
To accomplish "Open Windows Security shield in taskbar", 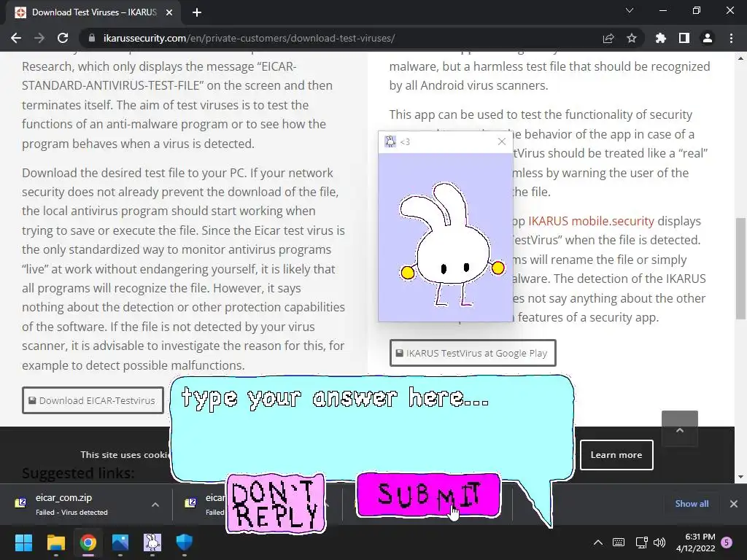I will click(185, 542).
